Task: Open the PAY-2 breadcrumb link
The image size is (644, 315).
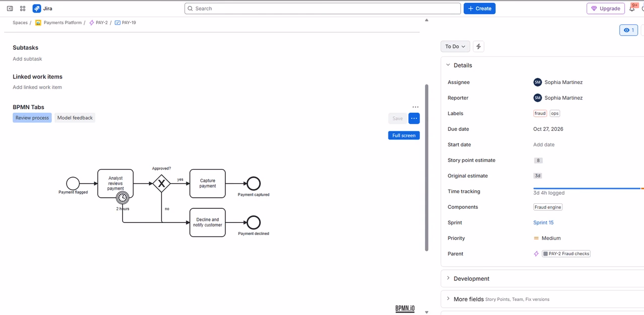Action: tap(102, 23)
